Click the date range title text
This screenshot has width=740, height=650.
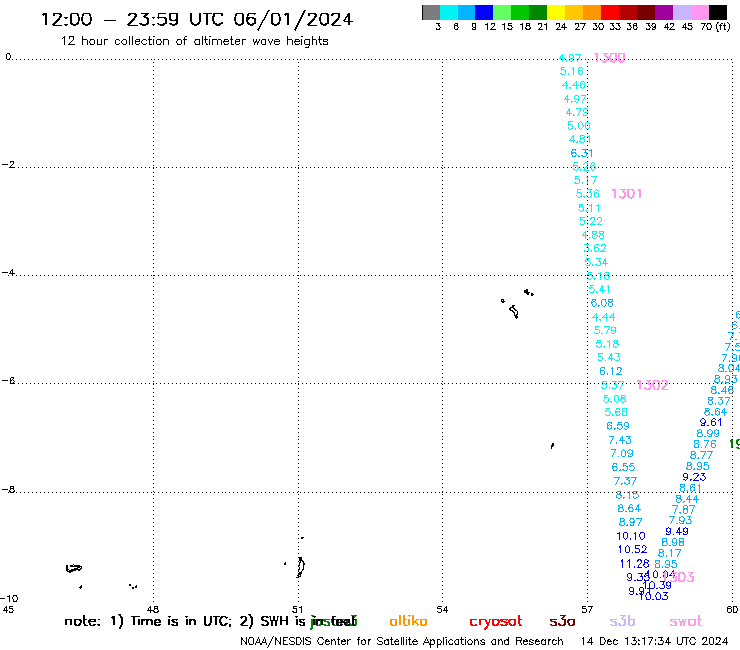197,19
